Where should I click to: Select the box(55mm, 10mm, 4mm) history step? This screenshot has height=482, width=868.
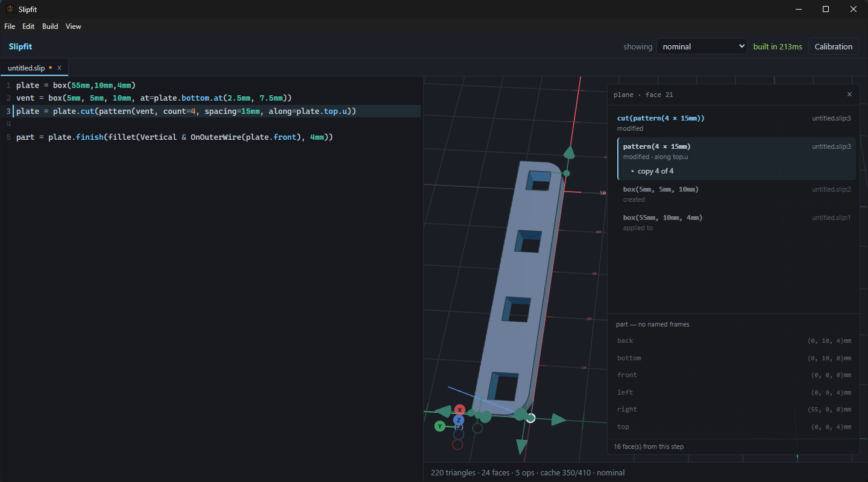click(x=737, y=222)
